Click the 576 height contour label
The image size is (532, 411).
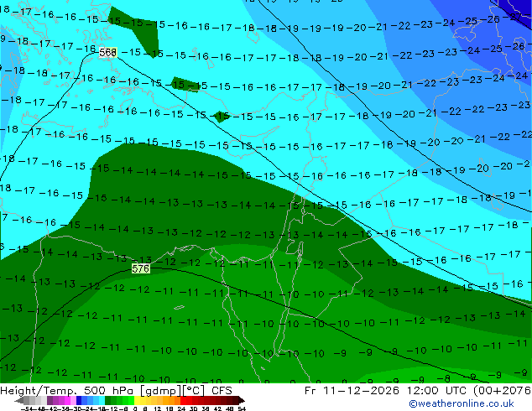pyautogui.click(x=140, y=269)
